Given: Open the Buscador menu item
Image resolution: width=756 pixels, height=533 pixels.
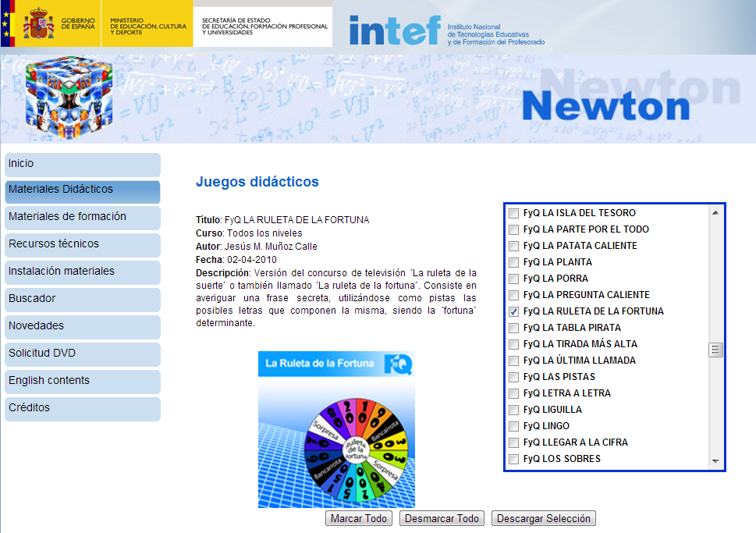Looking at the screenshot, I should pos(83,300).
